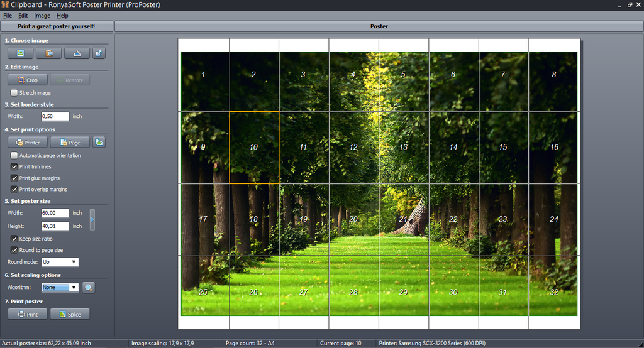
Task: Toggle Automatic page orientation
Action: 14,155
